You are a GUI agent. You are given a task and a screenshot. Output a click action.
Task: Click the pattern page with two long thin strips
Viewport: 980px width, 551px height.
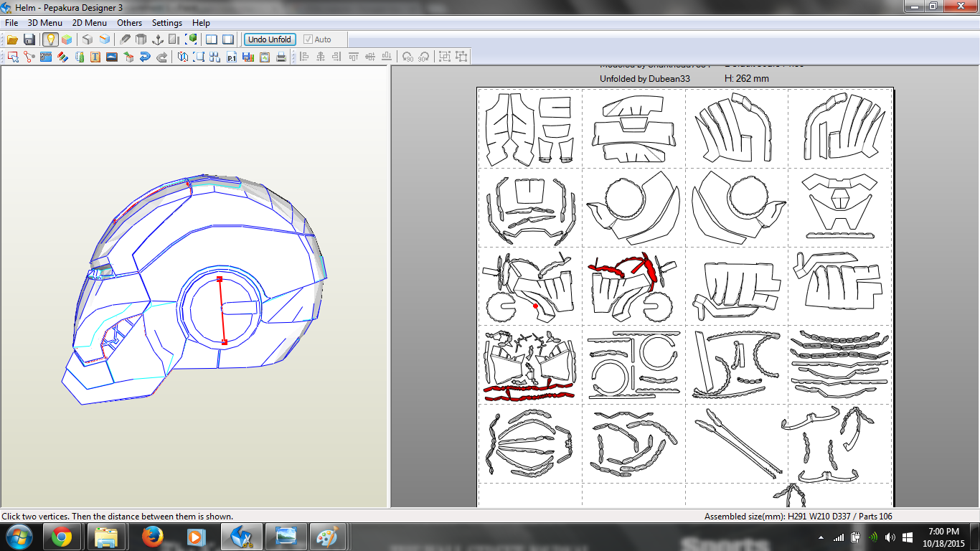pos(737,443)
